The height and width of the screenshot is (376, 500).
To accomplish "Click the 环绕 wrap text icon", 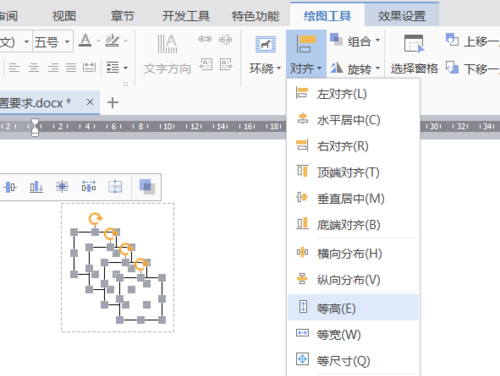I will (265, 44).
